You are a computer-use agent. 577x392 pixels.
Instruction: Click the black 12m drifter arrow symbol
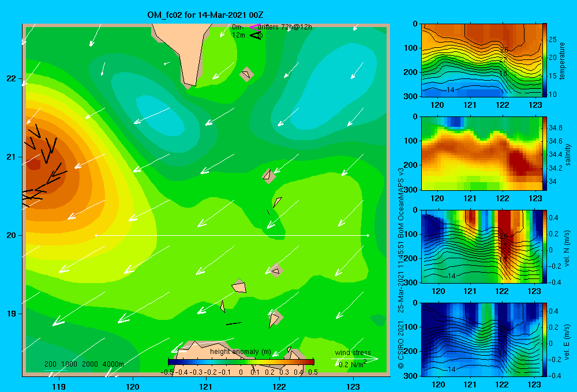point(255,35)
